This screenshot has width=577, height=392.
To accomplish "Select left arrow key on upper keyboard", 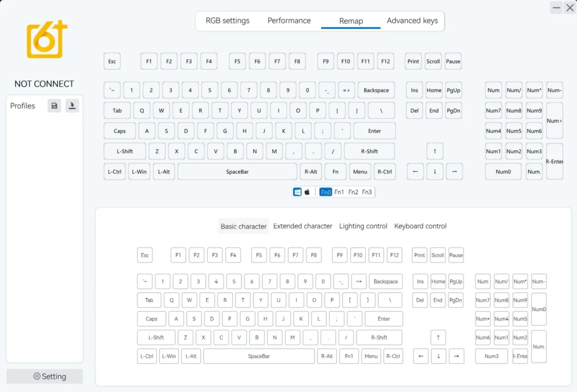I will [415, 172].
